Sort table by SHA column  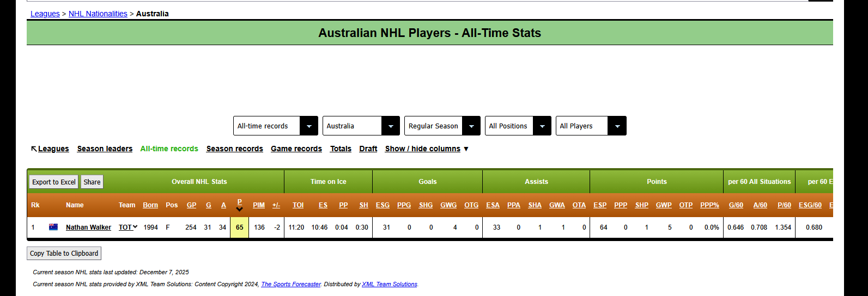(x=535, y=205)
